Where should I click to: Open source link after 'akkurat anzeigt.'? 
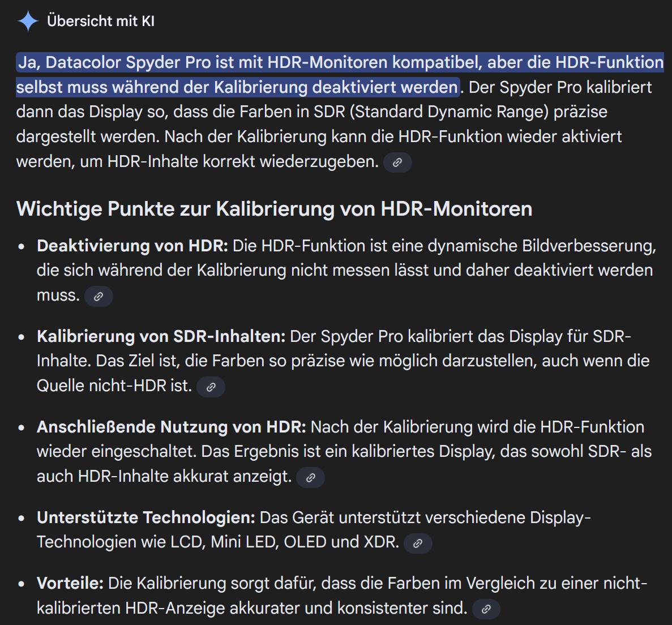click(310, 478)
